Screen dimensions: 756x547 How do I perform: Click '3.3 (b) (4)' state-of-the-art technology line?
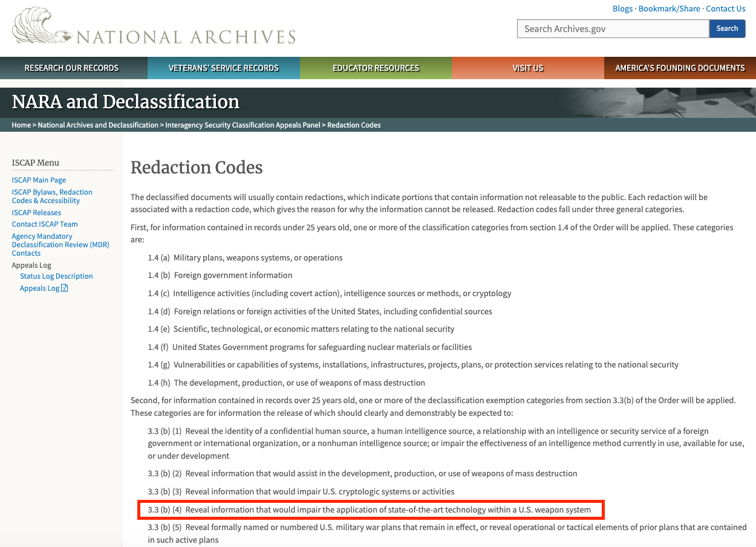[x=370, y=510]
